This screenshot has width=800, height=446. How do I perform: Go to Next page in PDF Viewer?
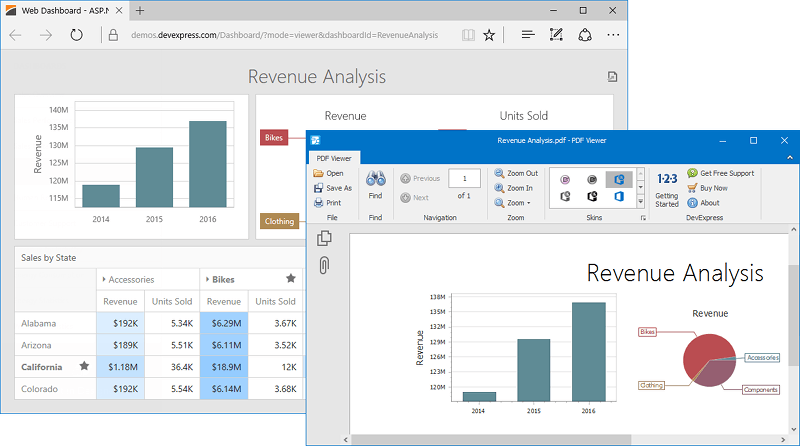414,197
